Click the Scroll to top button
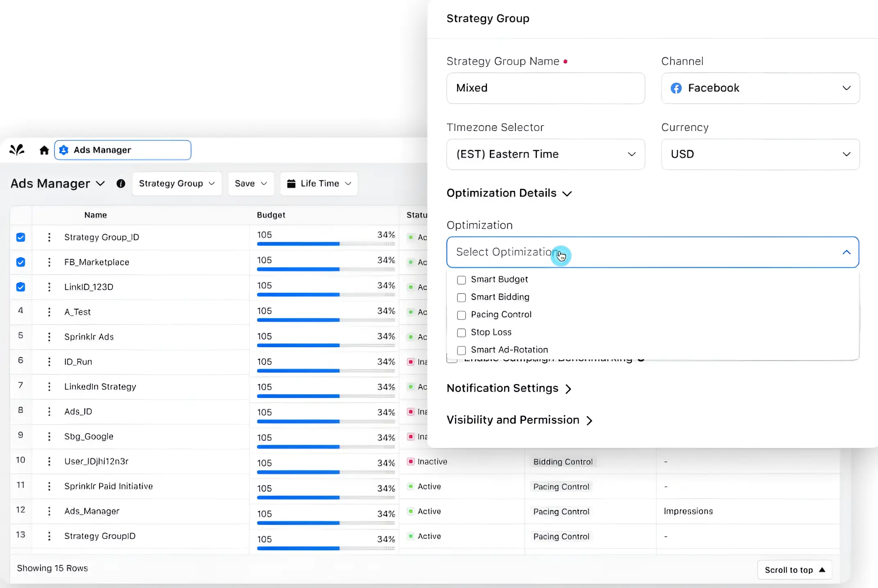Viewport: 878px width, 588px height. click(x=794, y=570)
